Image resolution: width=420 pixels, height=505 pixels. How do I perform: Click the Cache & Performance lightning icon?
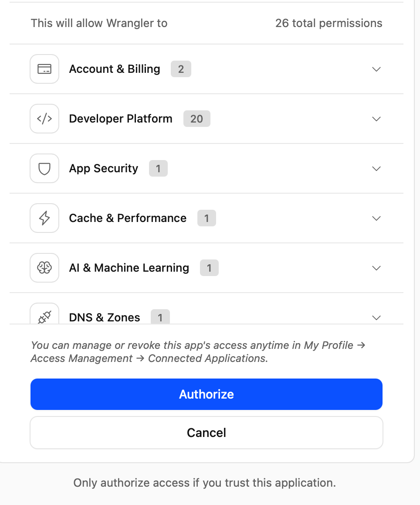[x=44, y=218]
